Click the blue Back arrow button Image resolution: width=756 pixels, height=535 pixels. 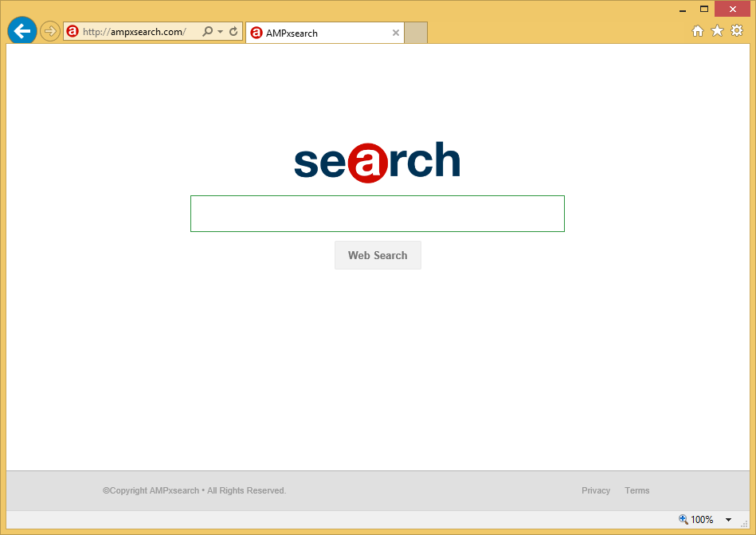(22, 31)
